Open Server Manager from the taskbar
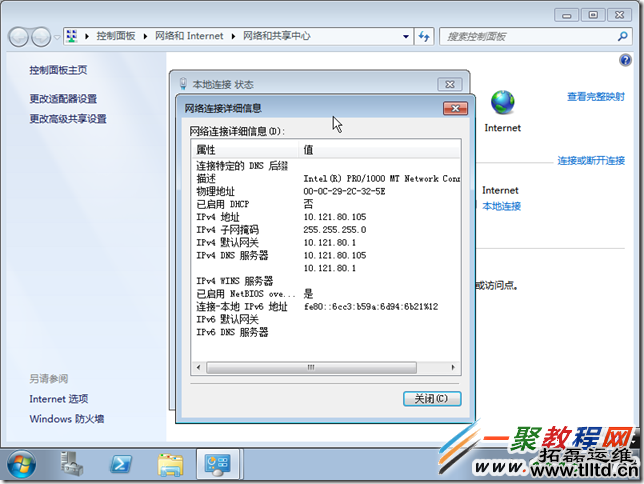Viewport: 644px width, 484px height. pos(72,464)
